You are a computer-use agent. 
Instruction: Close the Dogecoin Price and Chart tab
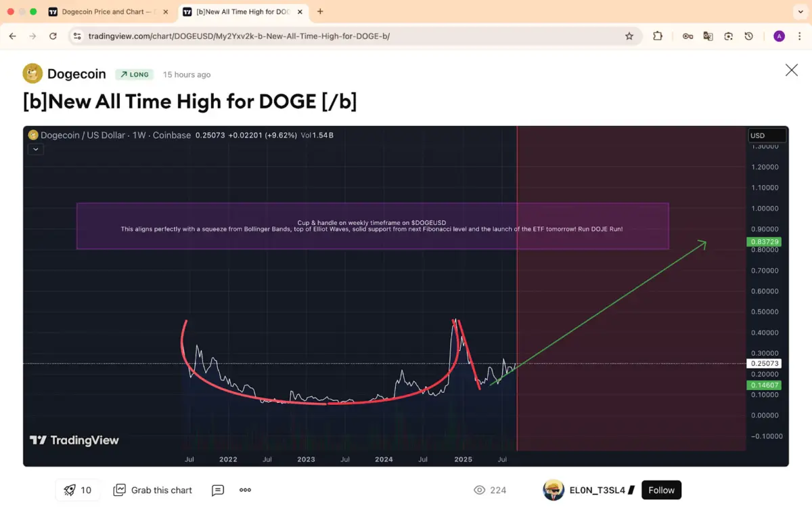(164, 12)
